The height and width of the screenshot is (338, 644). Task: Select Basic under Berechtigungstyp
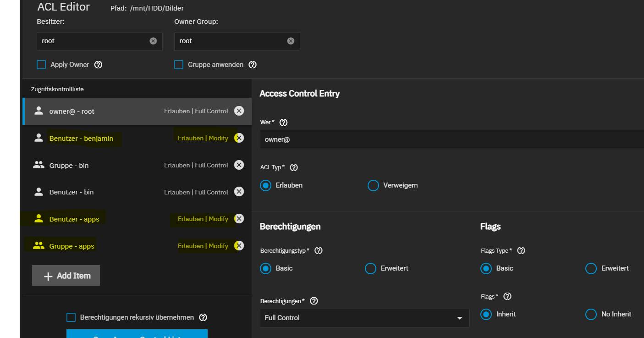coord(265,268)
